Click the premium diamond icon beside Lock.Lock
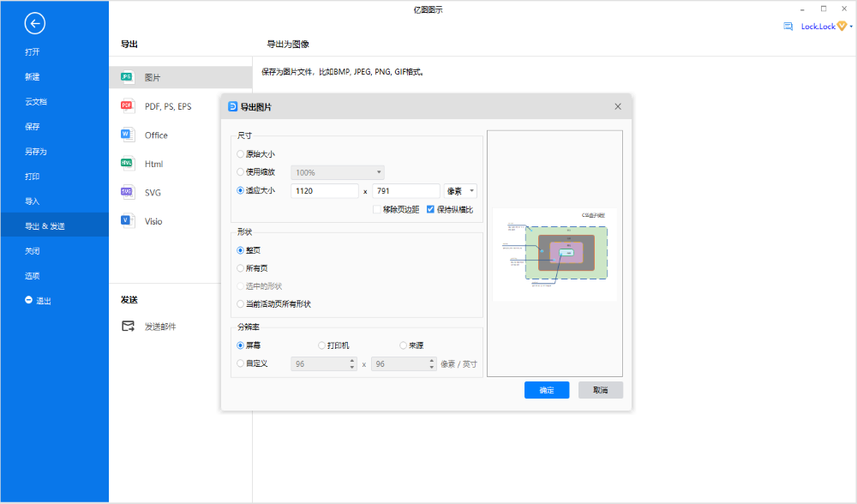Viewport: 857px width, 504px height. 842,26
